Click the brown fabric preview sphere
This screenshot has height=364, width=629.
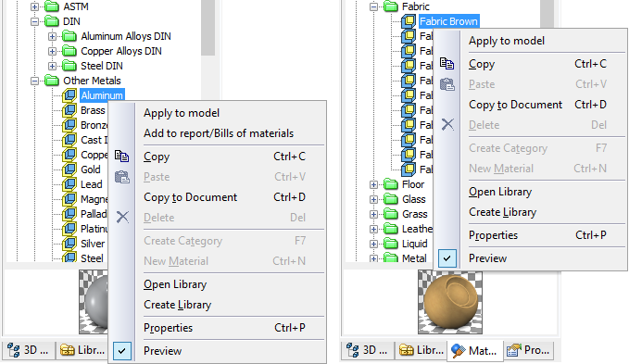[x=449, y=302]
